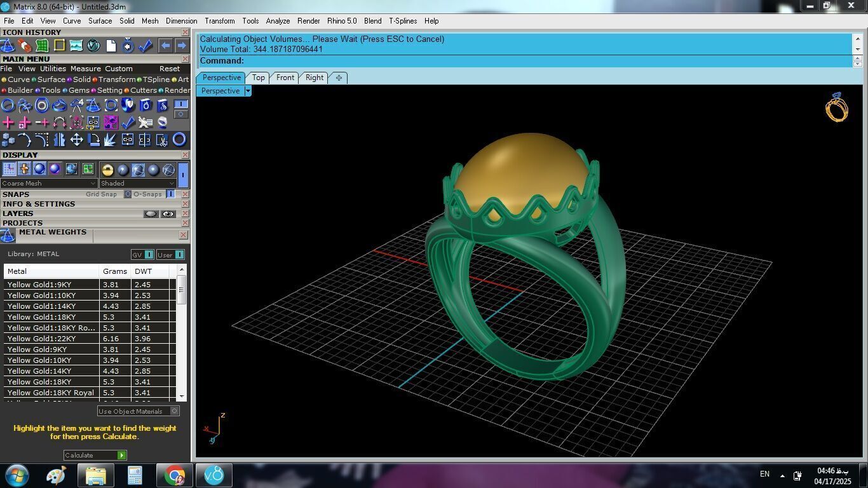Click the starburst explode icon

click(111, 139)
